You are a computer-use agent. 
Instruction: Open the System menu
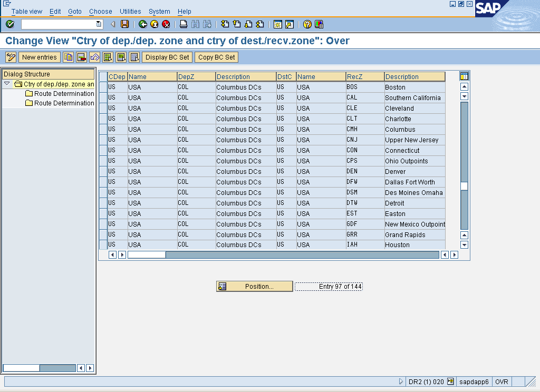coord(159,12)
